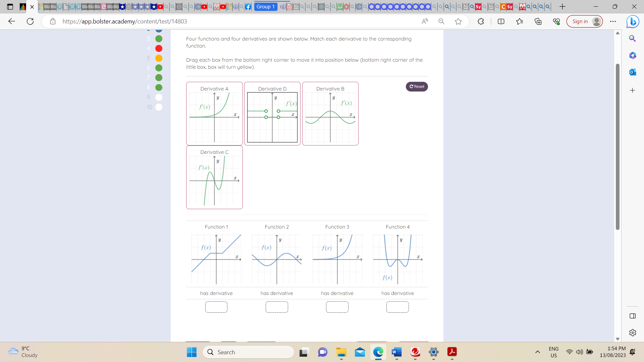The height and width of the screenshot is (362, 644).
Task: Add a new item to the Edge sidebar
Action: pos(633,90)
